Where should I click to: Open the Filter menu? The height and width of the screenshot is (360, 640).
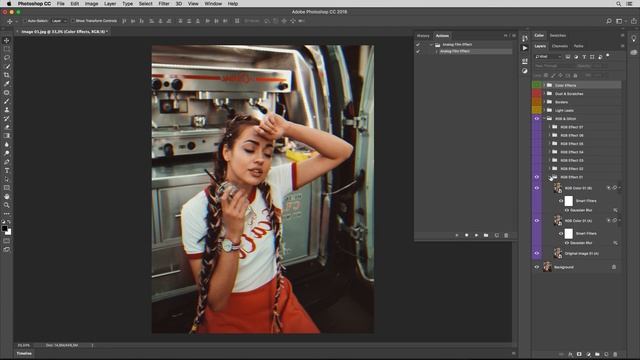[x=164, y=4]
